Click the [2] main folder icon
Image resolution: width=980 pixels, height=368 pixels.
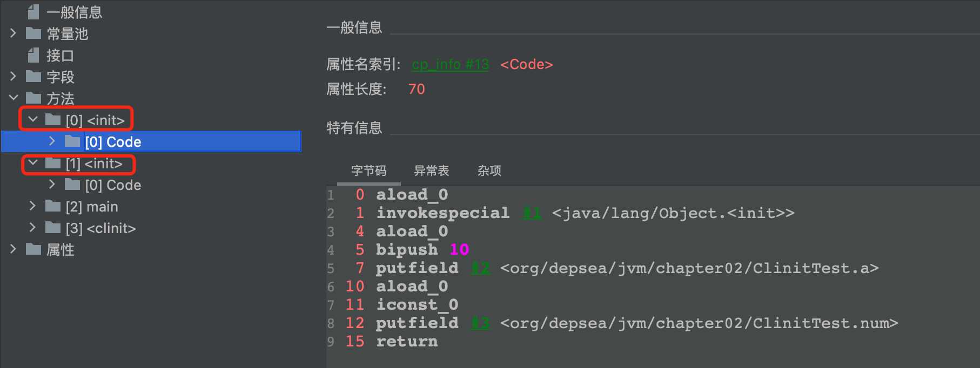pos(53,206)
